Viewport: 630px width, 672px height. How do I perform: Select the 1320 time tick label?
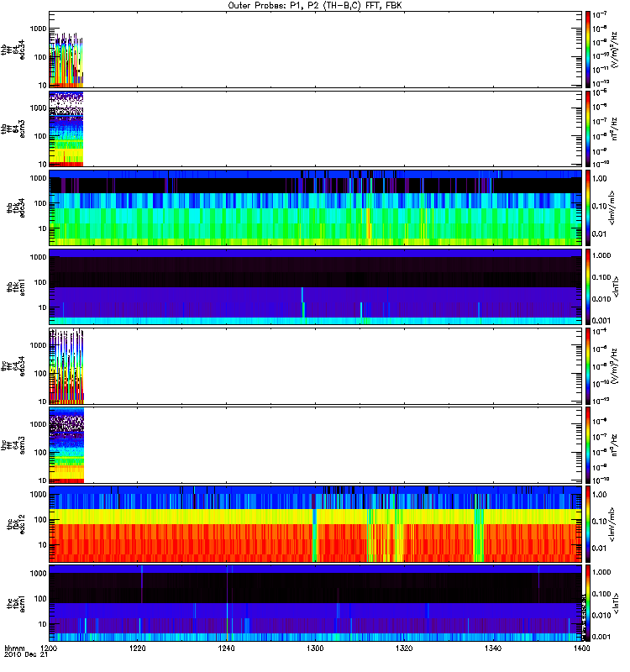pyautogui.click(x=404, y=650)
